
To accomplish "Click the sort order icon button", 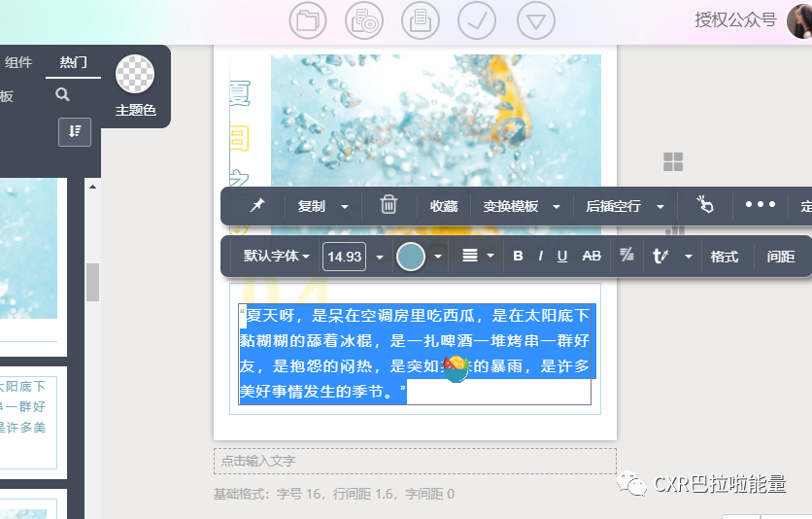I will [75, 131].
